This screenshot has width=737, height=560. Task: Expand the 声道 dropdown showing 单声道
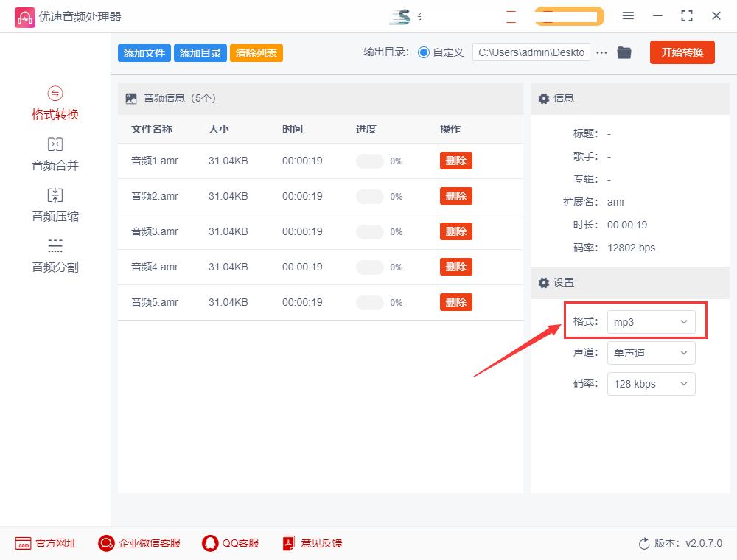tap(651, 352)
